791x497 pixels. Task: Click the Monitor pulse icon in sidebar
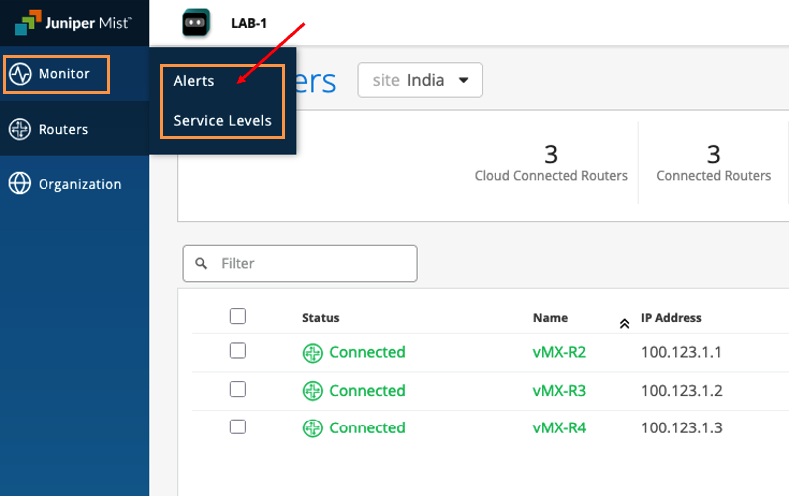[19, 75]
